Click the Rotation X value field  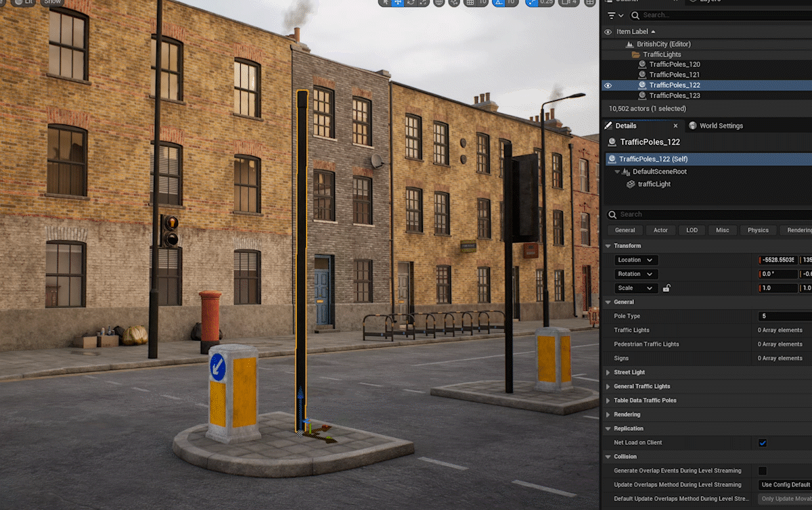pyautogui.click(x=778, y=274)
